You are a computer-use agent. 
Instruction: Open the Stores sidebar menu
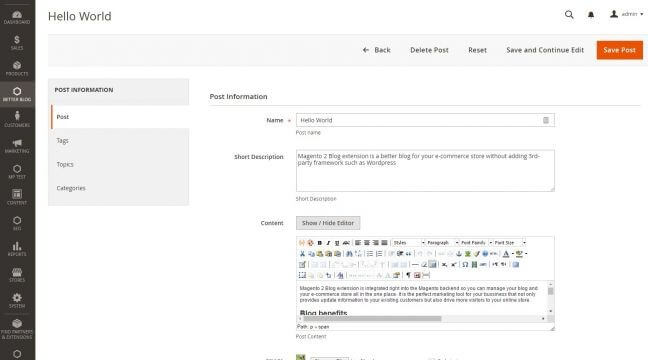pyautogui.click(x=17, y=275)
